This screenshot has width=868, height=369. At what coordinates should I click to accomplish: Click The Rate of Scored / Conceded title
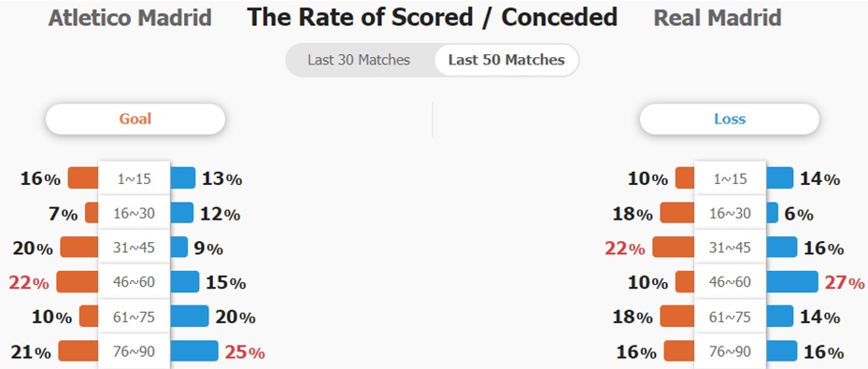point(433,18)
